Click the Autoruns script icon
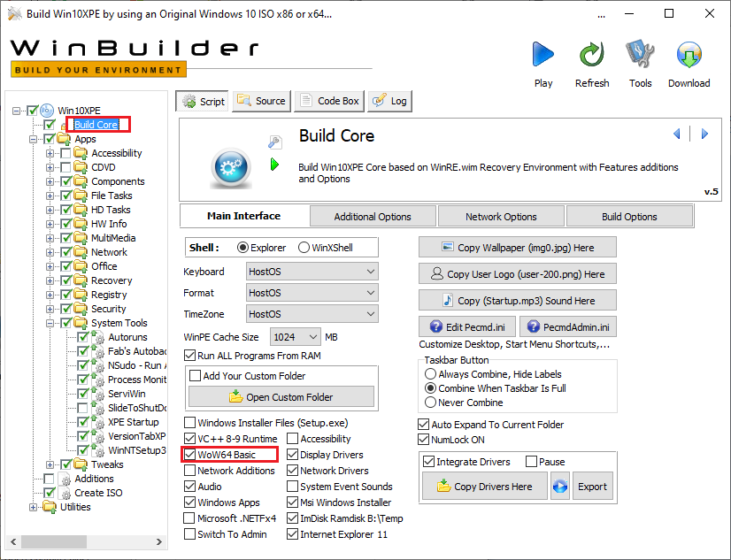This screenshot has width=731, height=560. (98, 337)
